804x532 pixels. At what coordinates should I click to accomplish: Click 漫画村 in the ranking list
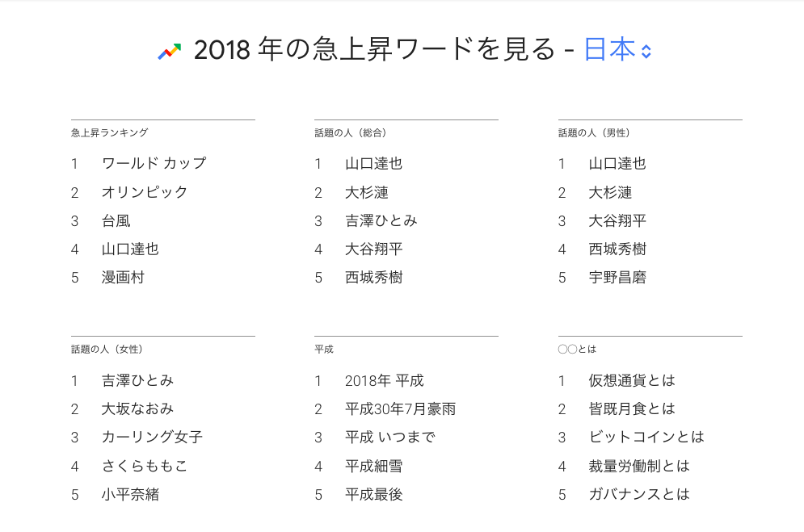(123, 278)
